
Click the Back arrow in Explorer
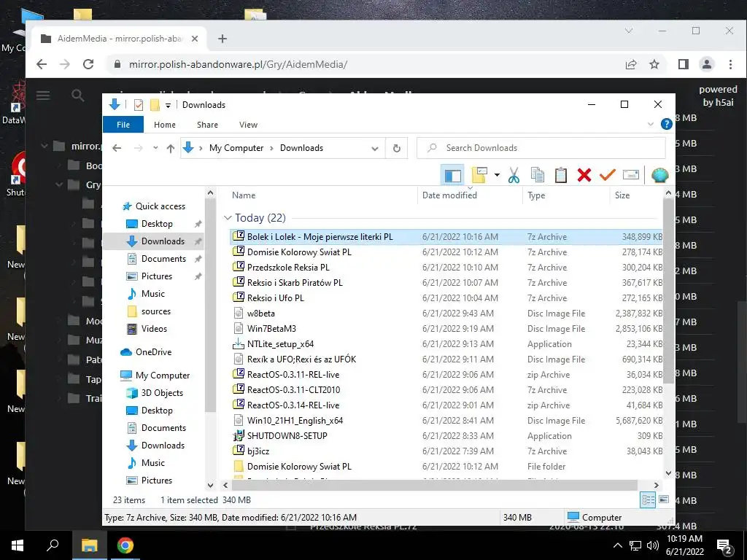click(x=117, y=148)
